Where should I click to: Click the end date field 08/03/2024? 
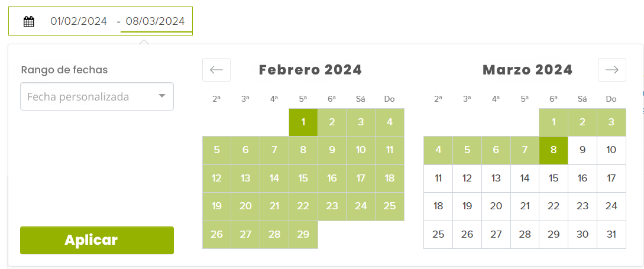coord(156,21)
